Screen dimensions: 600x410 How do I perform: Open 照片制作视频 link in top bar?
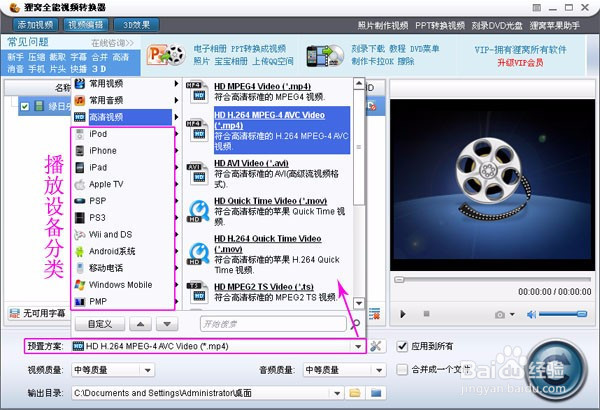point(383,26)
